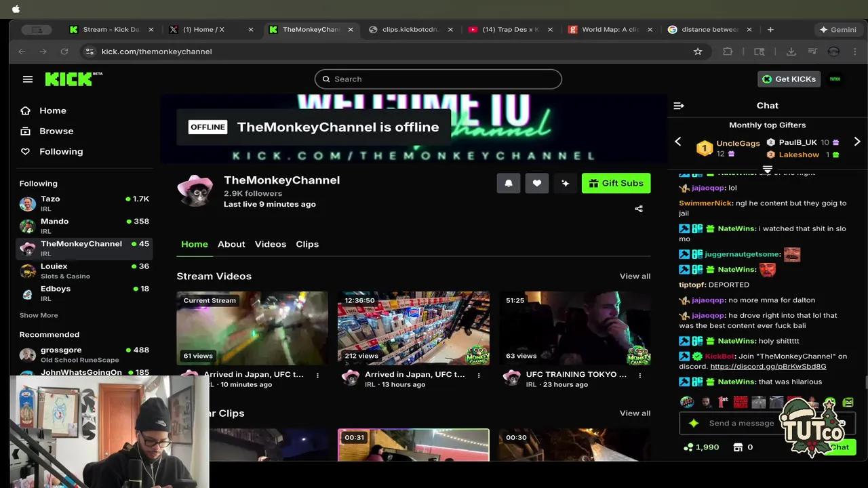Switch to the Videos tab
This screenshot has height=488, width=868.
(x=271, y=244)
